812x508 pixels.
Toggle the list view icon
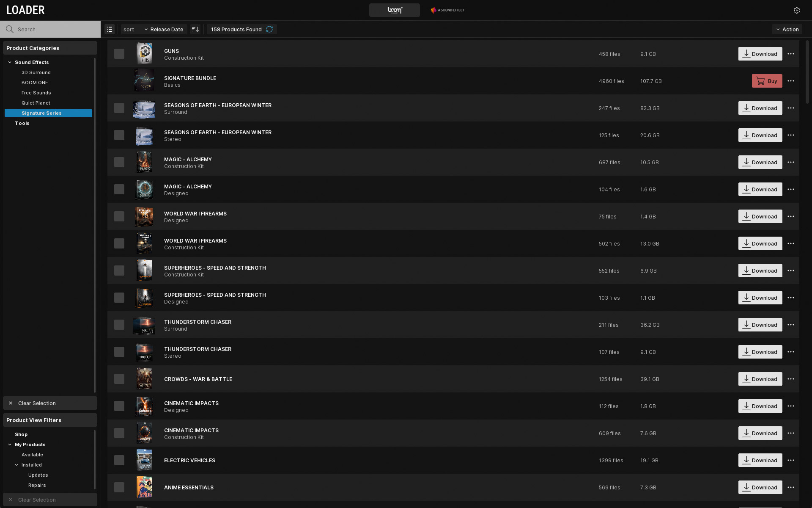click(x=110, y=29)
